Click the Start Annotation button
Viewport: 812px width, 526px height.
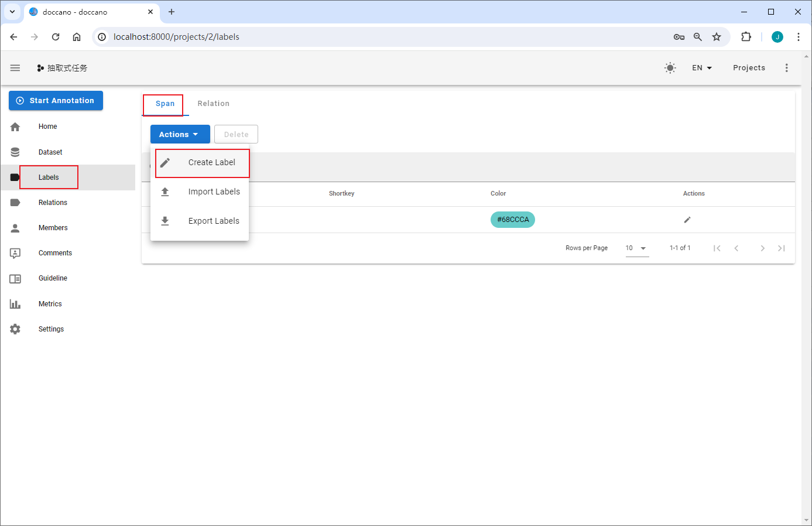(56, 100)
